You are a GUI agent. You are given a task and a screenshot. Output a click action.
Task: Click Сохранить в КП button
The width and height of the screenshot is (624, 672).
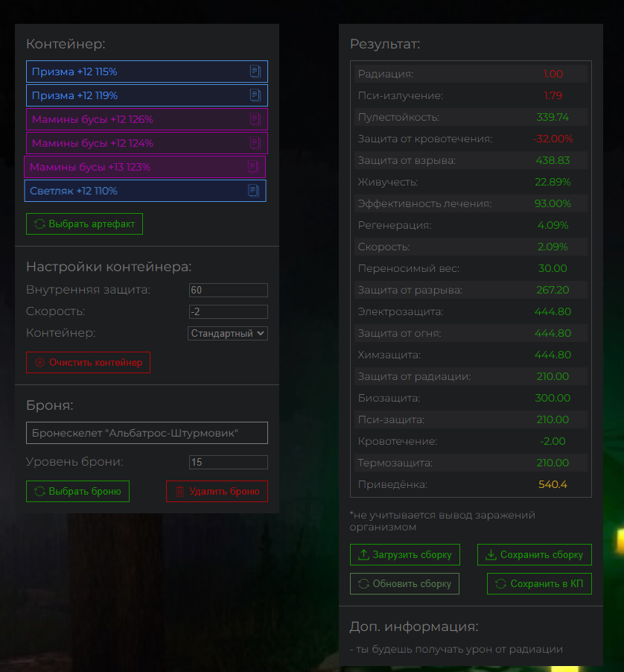pyautogui.click(x=540, y=583)
